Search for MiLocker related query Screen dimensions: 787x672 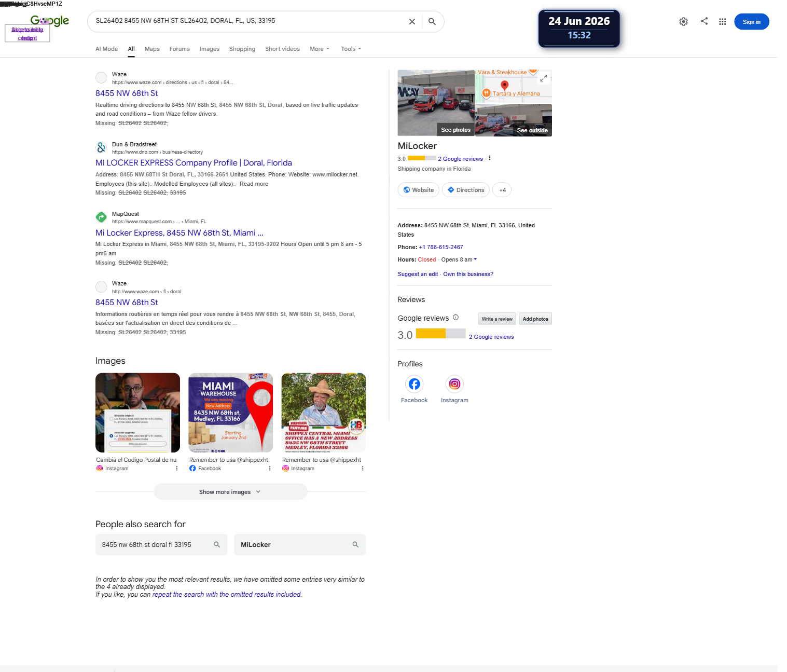click(x=300, y=544)
